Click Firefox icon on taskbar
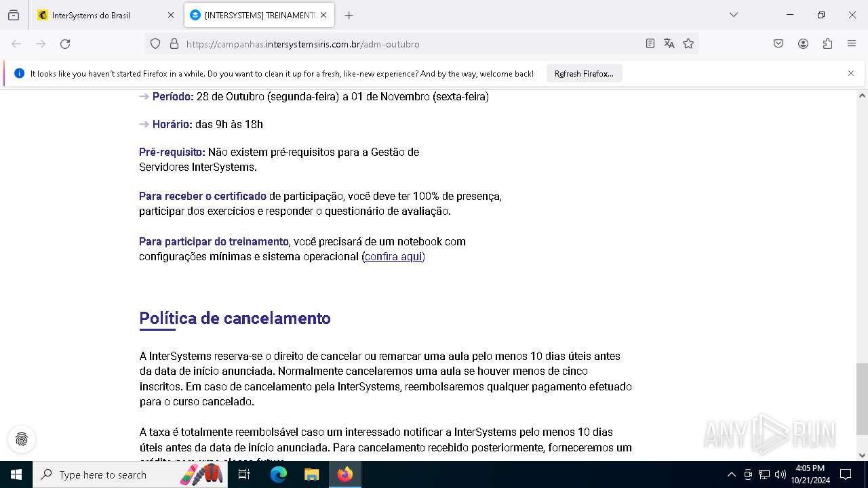Screen dimensions: 868x488 pos(345,474)
